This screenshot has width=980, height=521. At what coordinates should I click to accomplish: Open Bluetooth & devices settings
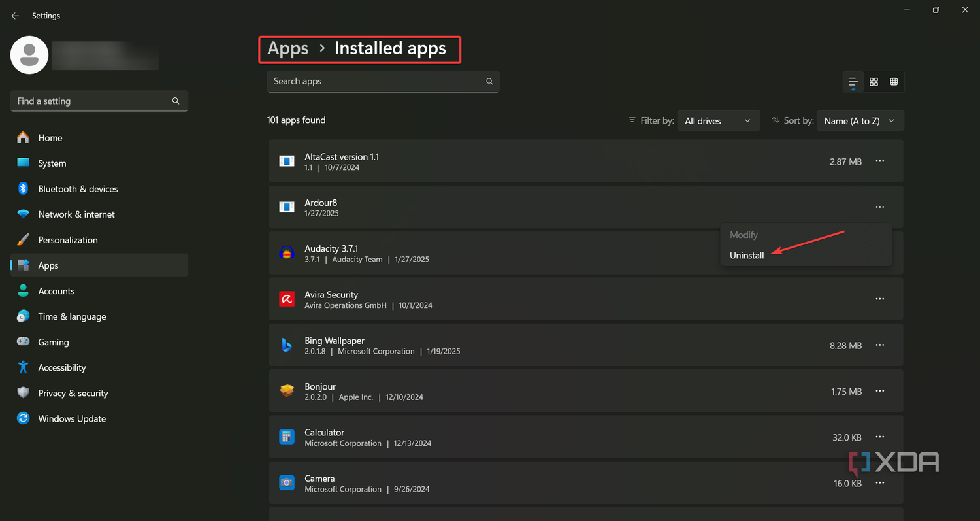pyautogui.click(x=99, y=189)
